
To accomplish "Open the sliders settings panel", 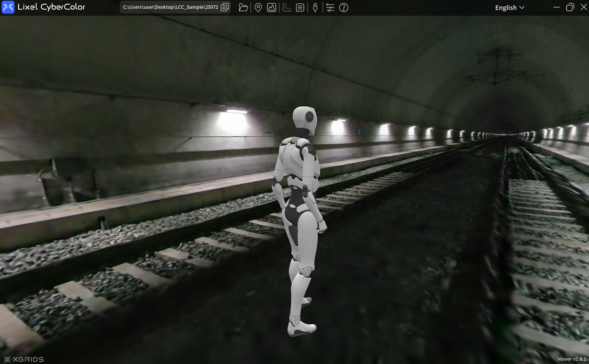I will tap(330, 8).
